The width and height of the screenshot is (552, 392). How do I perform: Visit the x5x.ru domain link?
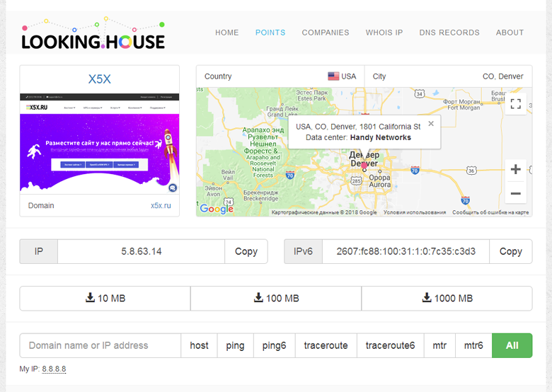[x=161, y=205]
